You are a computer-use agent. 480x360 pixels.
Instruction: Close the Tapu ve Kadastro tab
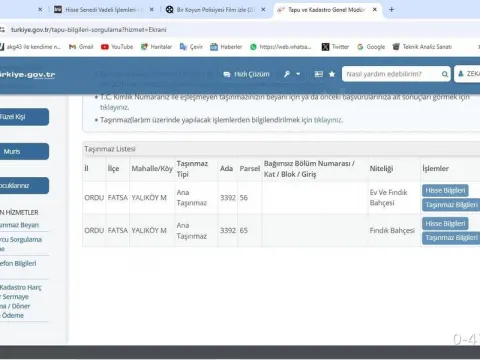(x=375, y=10)
